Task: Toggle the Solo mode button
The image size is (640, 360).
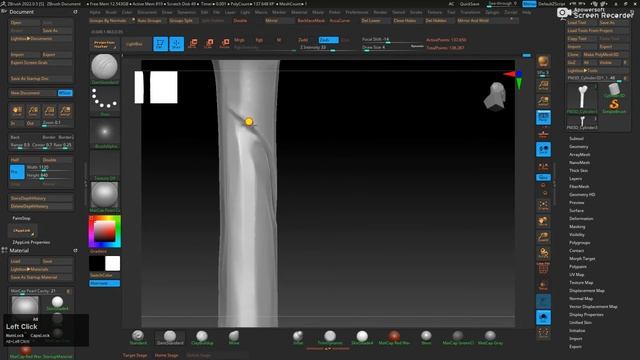Action: tap(543, 318)
